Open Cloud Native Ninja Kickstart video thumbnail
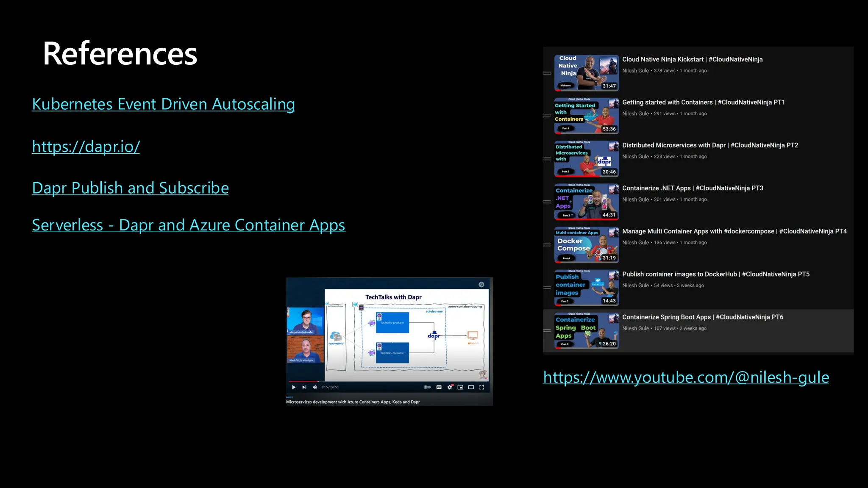 coord(587,72)
